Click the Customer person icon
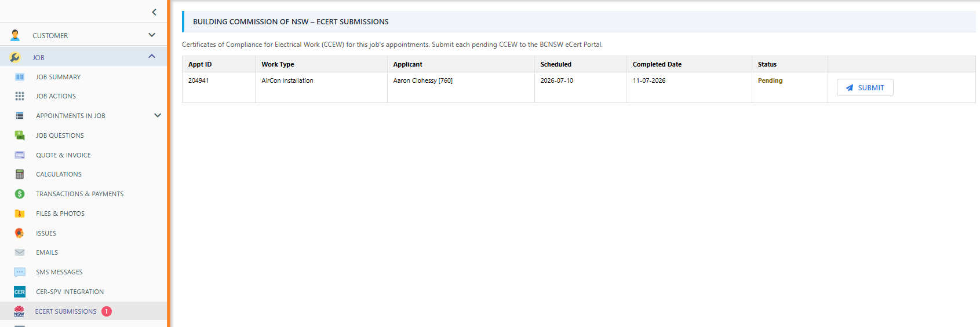The height and width of the screenshot is (327, 980). 15,35
